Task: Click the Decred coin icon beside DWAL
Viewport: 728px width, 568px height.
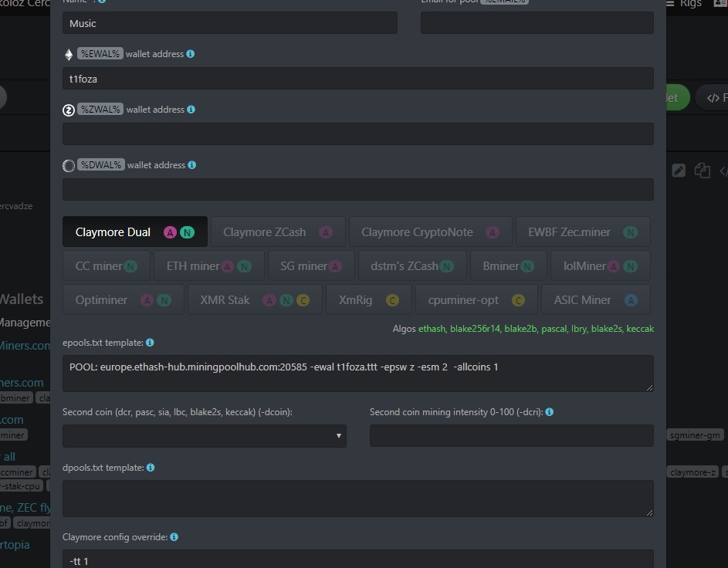Action: (x=69, y=166)
